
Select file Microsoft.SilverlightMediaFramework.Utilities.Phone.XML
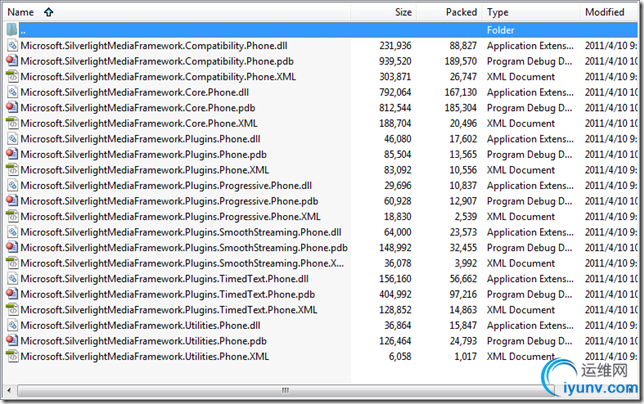pyautogui.click(x=145, y=356)
